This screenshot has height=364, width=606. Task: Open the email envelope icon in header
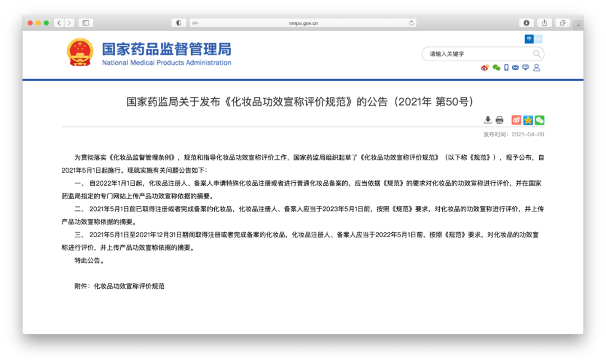click(516, 68)
